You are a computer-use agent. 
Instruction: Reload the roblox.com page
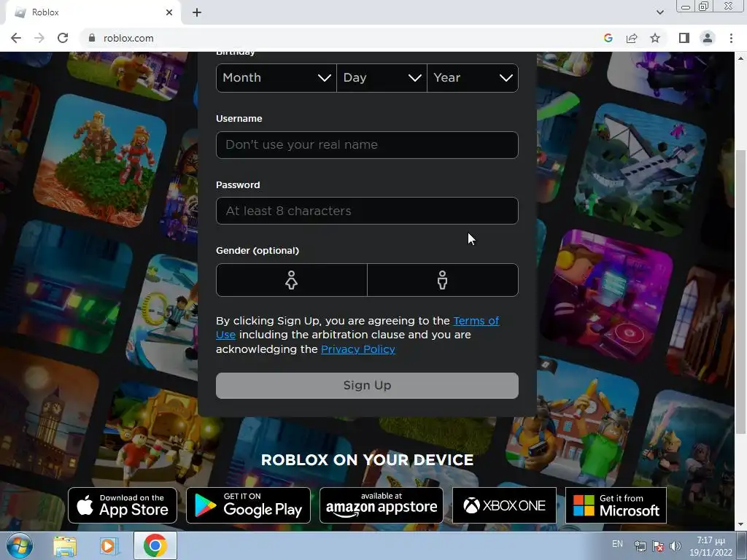coord(63,38)
